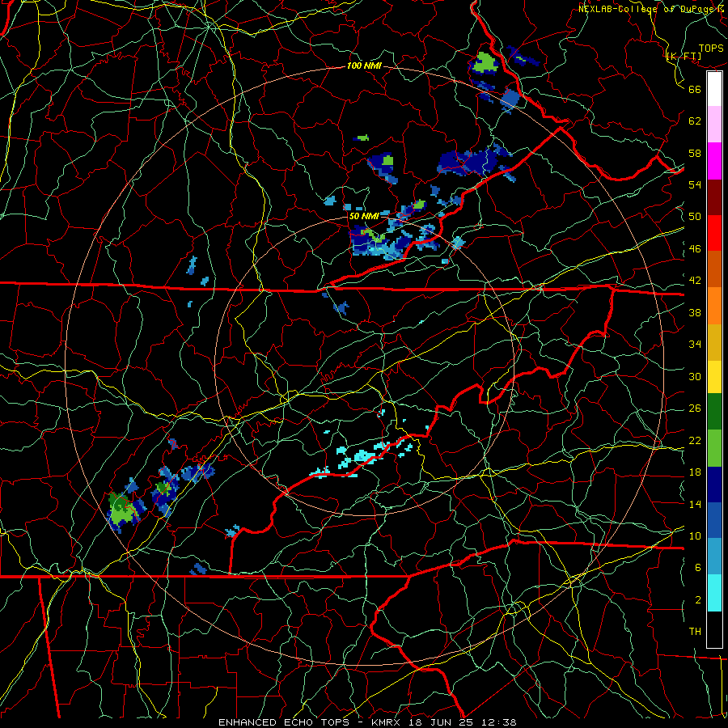Viewport: 728px width, 728px height.
Task: Click the yellow legend color band
Action: (714, 377)
